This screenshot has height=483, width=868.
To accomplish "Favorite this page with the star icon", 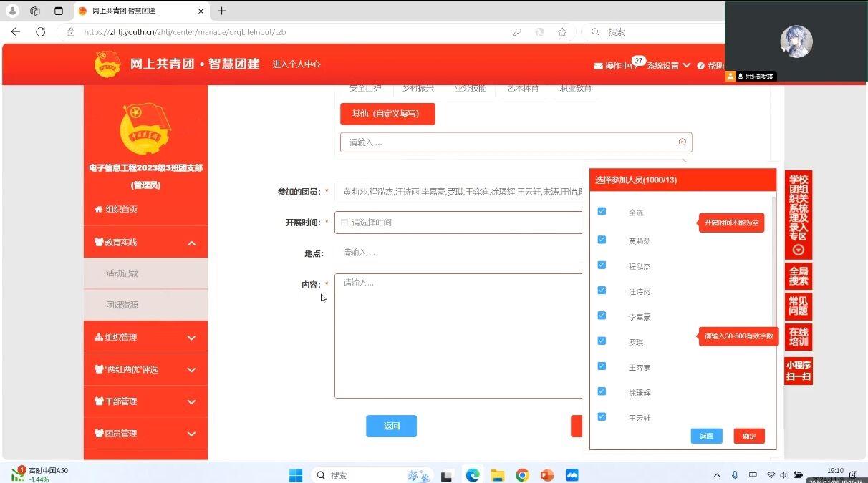I will pos(562,32).
